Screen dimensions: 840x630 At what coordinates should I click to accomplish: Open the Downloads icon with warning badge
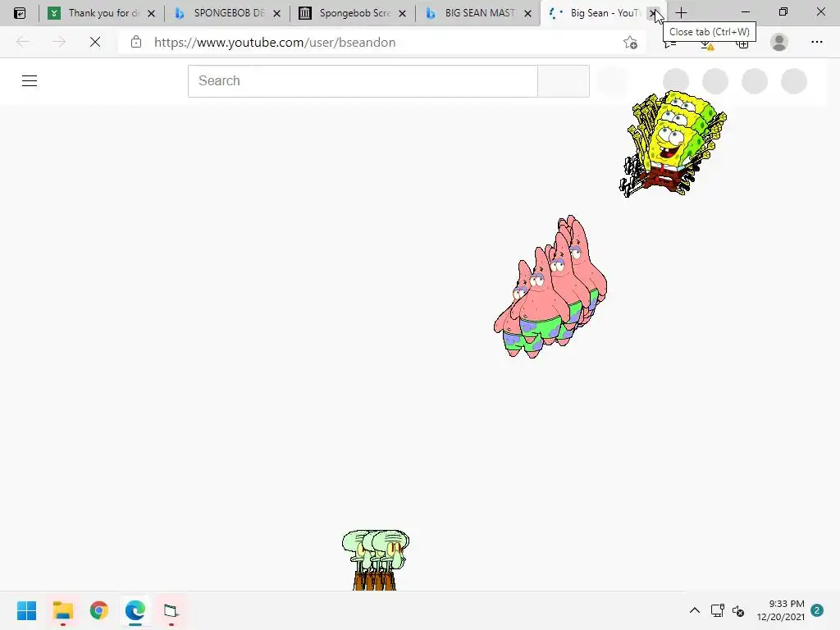707,44
